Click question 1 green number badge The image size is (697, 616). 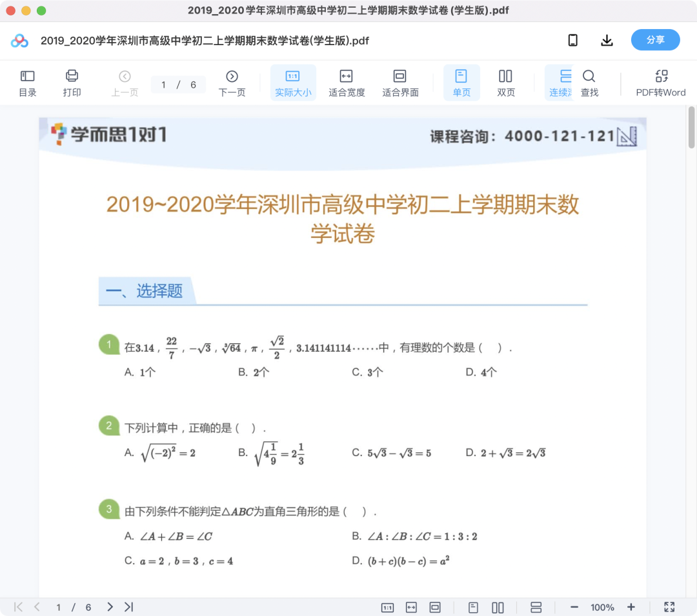[109, 344]
